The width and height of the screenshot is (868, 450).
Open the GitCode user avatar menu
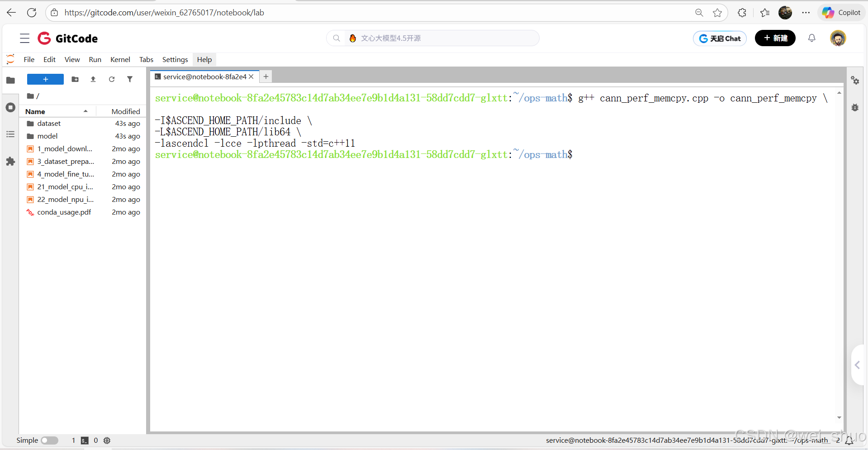[x=838, y=38]
